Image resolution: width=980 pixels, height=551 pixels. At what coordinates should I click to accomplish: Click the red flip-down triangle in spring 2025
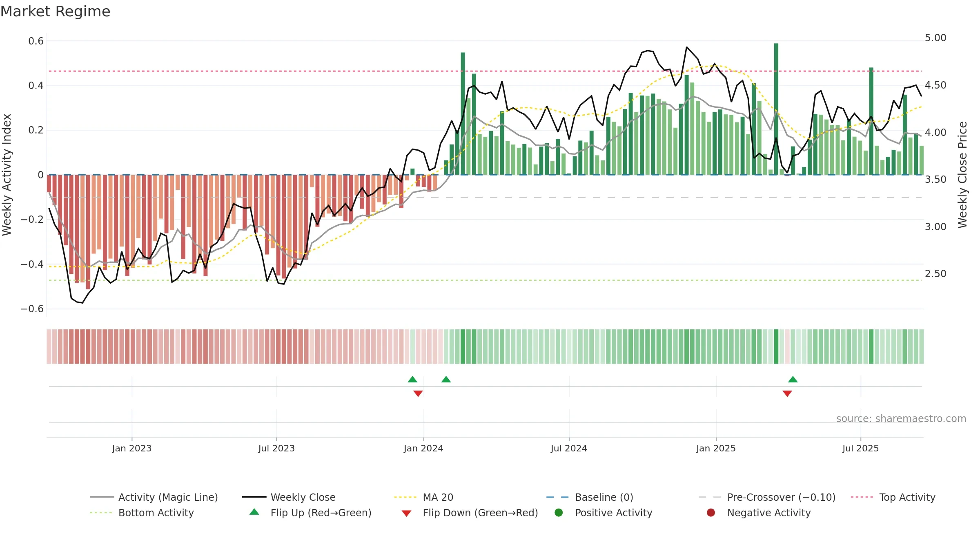point(787,393)
